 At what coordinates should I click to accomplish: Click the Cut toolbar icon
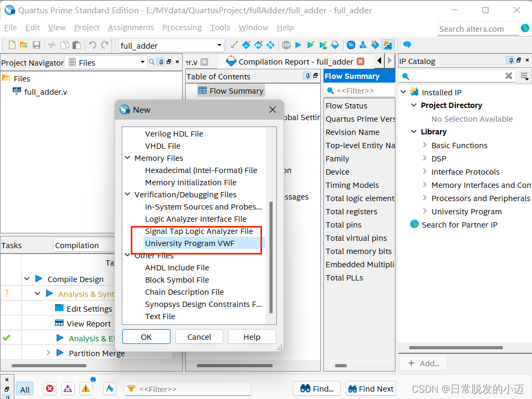click(52, 45)
